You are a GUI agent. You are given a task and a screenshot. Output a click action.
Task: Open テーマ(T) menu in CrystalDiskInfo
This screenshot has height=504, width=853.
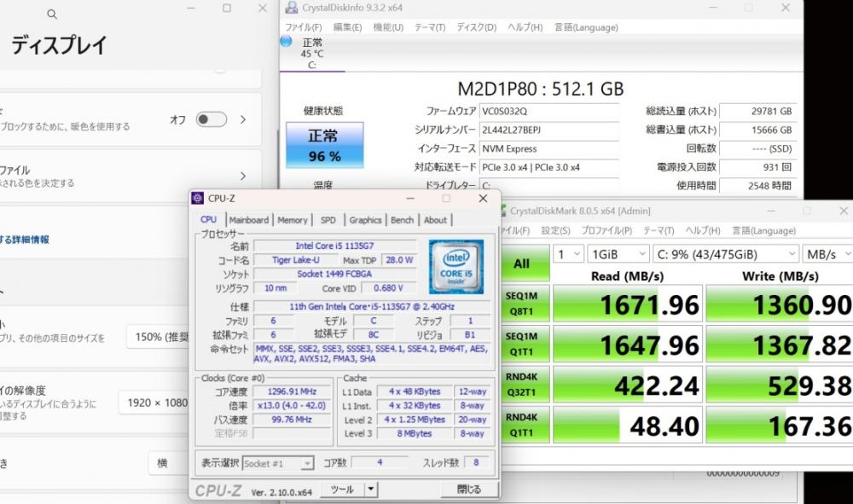pyautogui.click(x=430, y=27)
